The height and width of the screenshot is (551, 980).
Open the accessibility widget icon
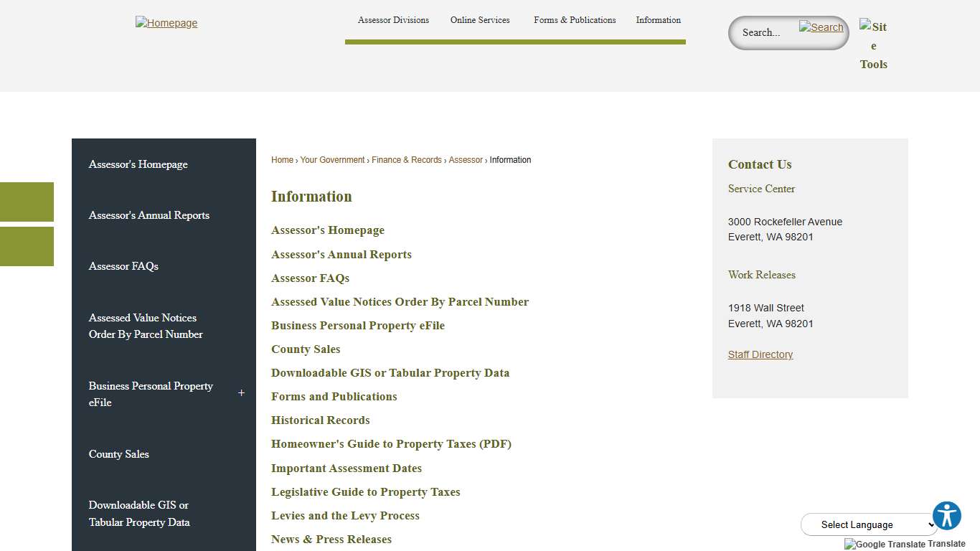click(947, 515)
